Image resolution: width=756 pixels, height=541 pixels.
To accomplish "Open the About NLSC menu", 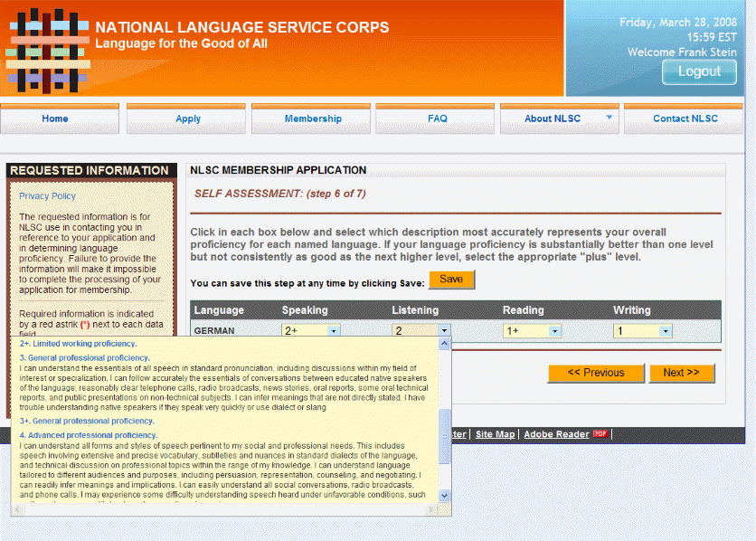I will click(552, 119).
